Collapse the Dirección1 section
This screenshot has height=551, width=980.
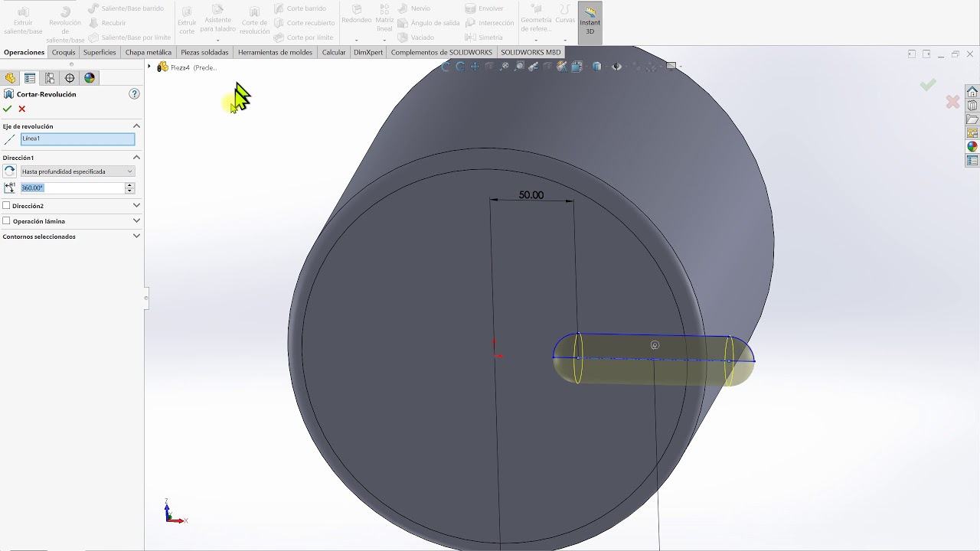click(136, 158)
